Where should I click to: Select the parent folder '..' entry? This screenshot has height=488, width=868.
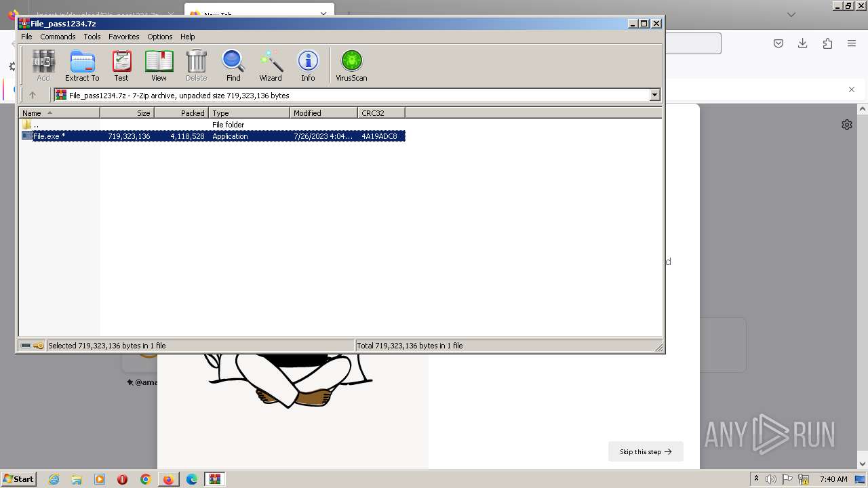pyautogui.click(x=31, y=125)
